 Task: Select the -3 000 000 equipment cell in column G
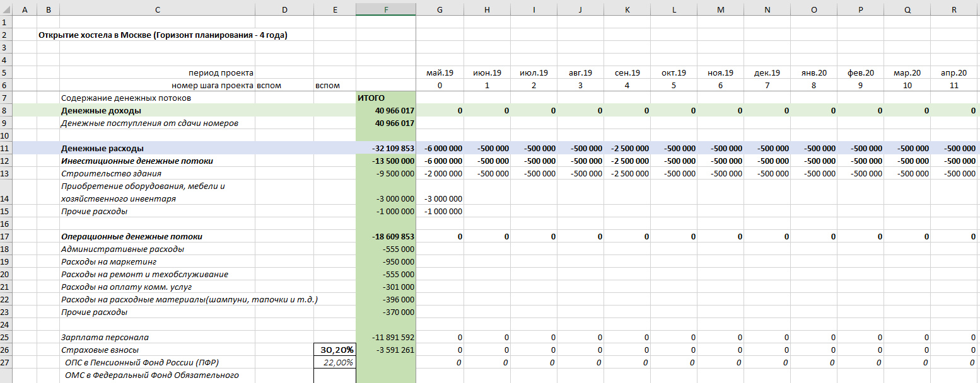click(440, 198)
